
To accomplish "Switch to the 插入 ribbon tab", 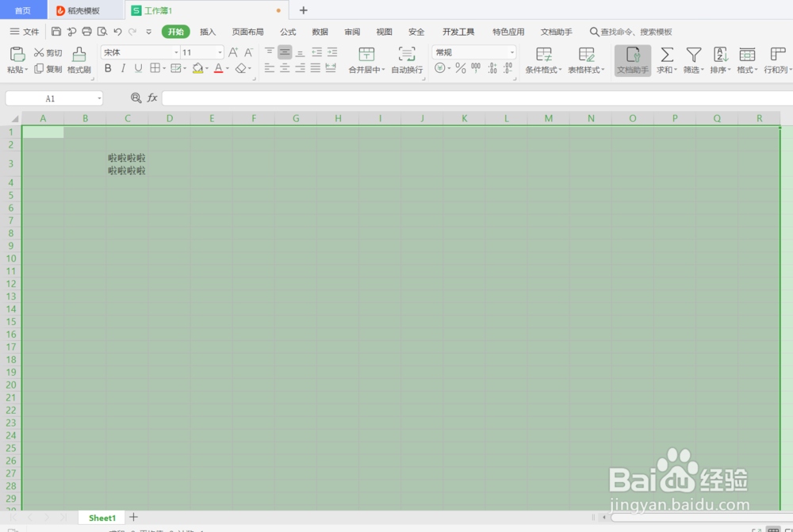I will [207, 32].
